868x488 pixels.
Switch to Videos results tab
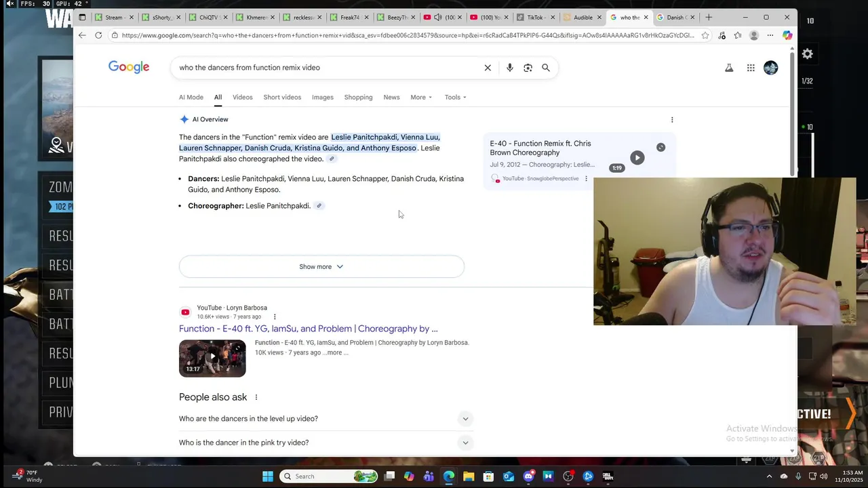coord(242,98)
